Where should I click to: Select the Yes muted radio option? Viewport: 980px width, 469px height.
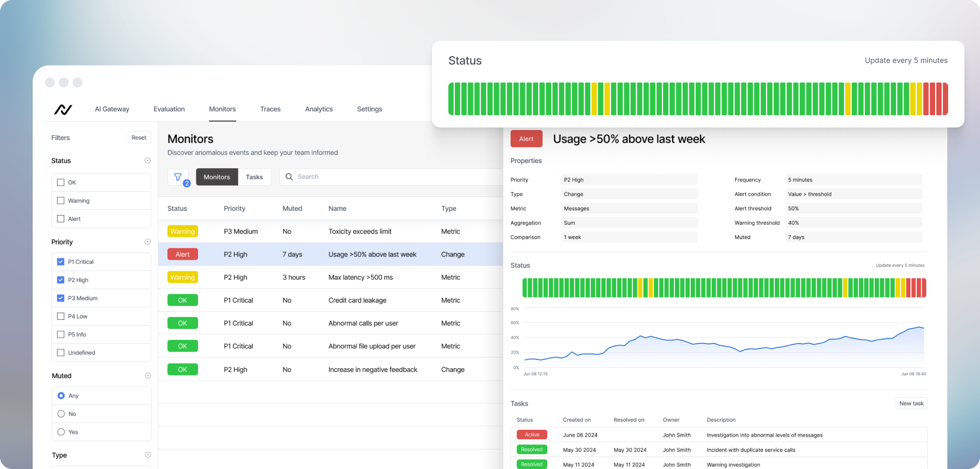(x=61, y=432)
